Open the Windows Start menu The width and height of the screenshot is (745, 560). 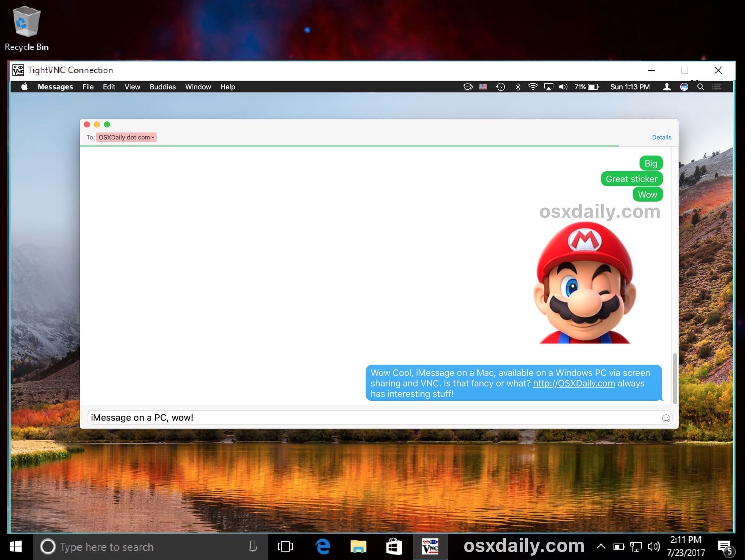tap(16, 547)
